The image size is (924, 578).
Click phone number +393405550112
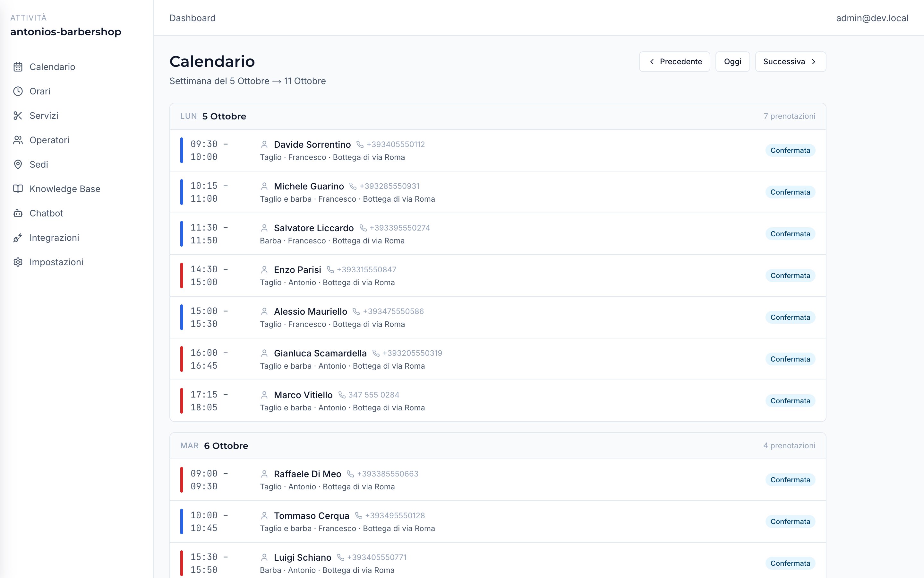(396, 144)
